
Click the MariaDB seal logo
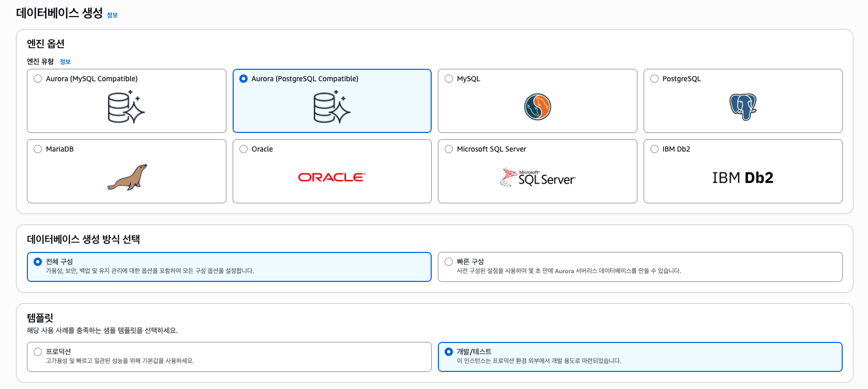click(x=127, y=177)
